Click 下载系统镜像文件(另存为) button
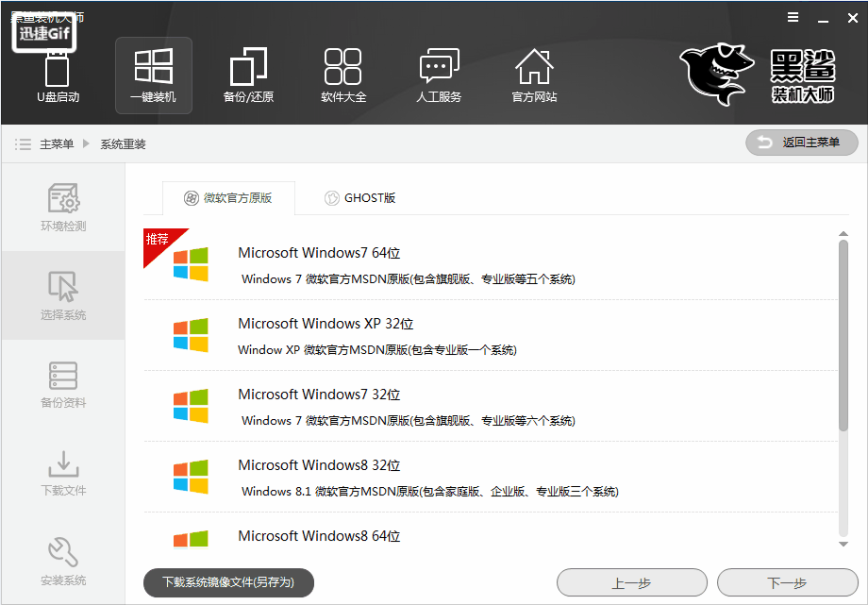The height and width of the screenshot is (605, 868). tap(228, 582)
